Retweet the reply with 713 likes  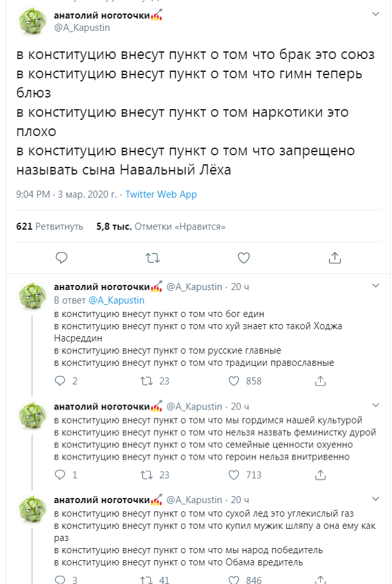click(x=147, y=475)
